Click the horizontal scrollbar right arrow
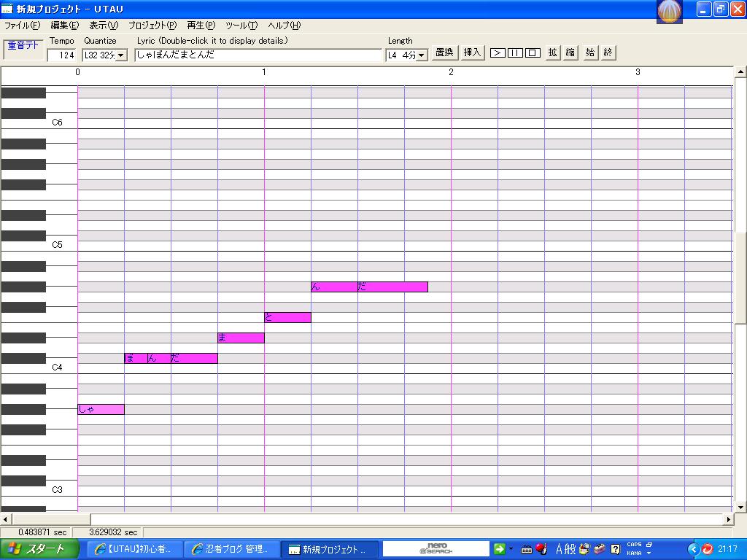Viewport: 747px width, 560px height. (729, 519)
